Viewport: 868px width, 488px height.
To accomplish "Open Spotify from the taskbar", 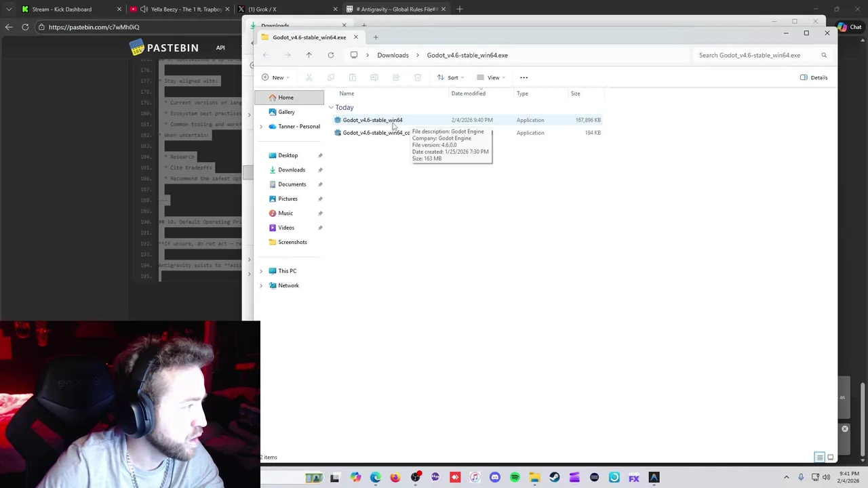I will click(x=515, y=477).
